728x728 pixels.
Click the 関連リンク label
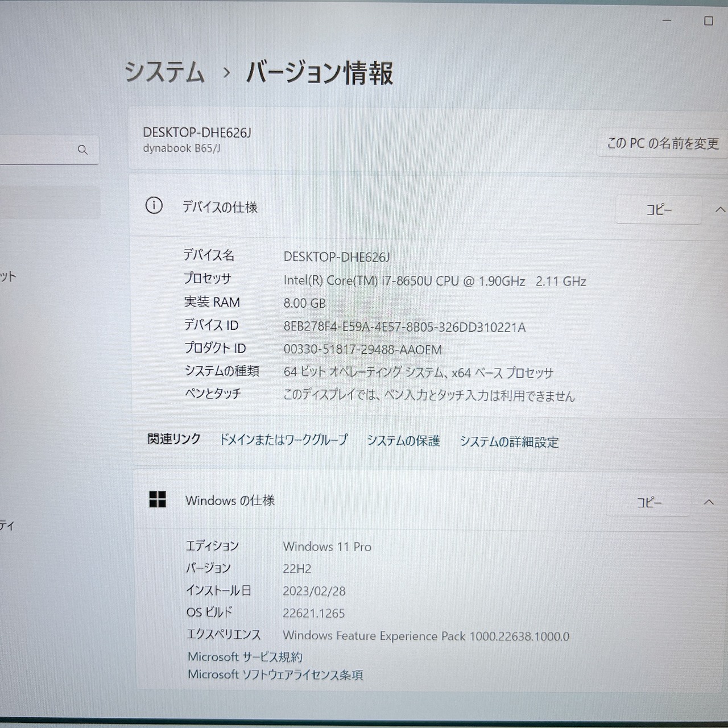click(174, 439)
